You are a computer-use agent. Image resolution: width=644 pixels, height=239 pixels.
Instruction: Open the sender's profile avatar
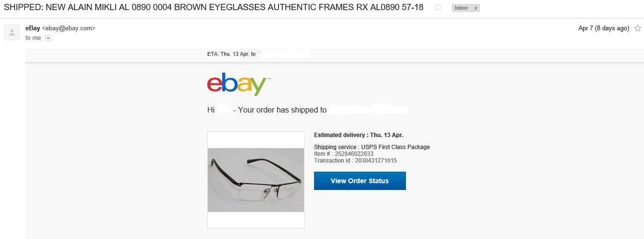coord(12,32)
